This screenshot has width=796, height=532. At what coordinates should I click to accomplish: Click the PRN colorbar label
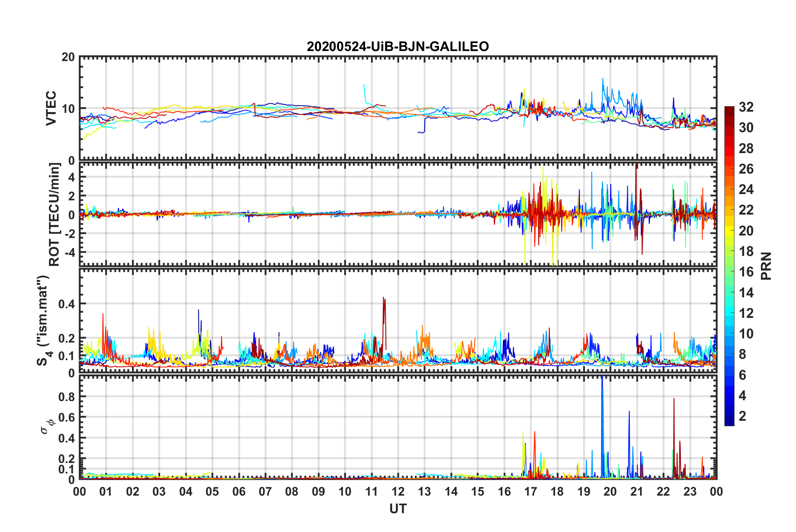(x=766, y=266)
